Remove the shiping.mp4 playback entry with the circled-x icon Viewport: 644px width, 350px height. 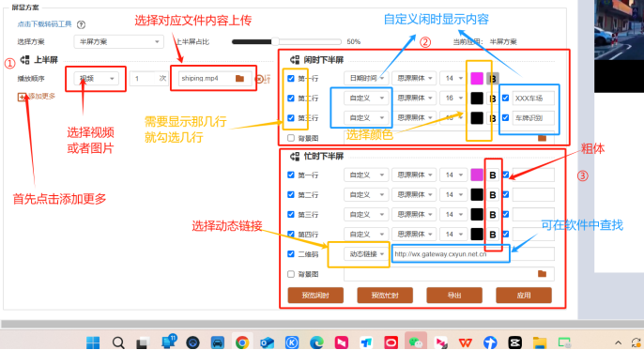(x=259, y=79)
